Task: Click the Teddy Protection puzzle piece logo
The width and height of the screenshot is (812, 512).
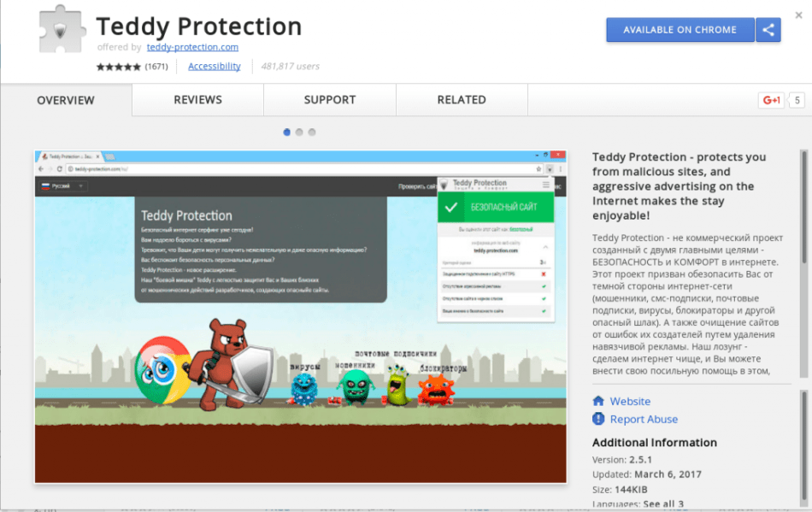Action: [x=62, y=28]
